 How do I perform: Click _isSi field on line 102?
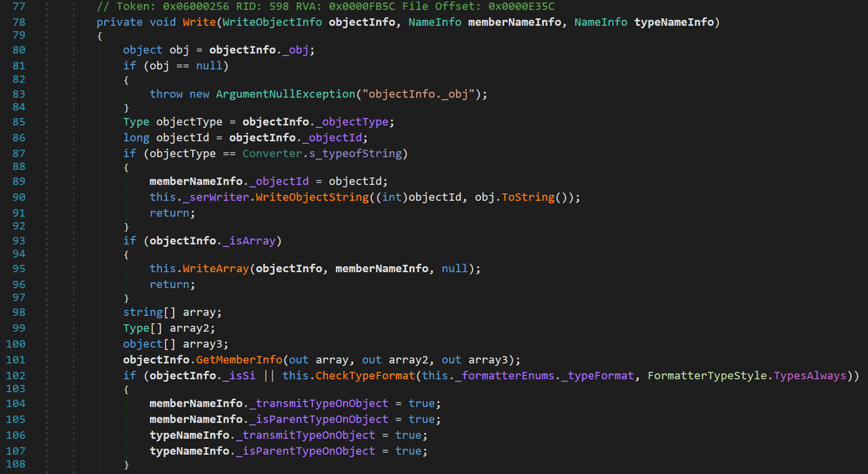[x=239, y=376]
